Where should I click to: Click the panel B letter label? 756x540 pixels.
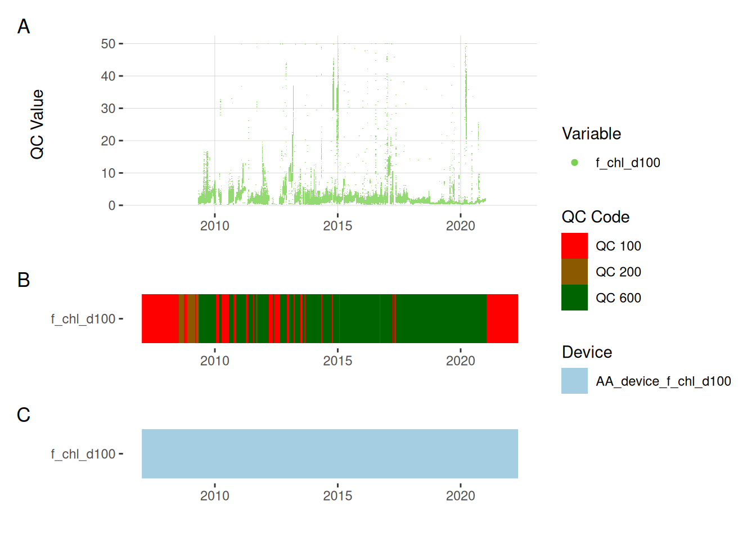click(24, 280)
